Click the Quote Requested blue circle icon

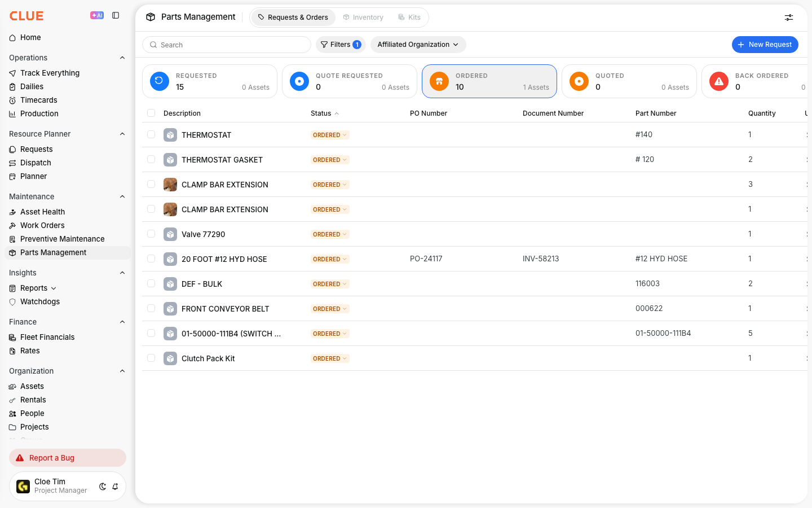(x=299, y=81)
